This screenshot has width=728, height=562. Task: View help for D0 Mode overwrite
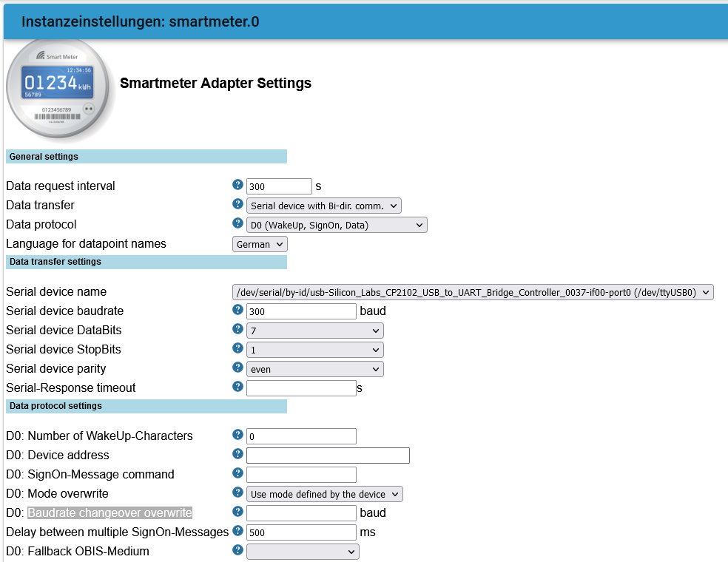click(x=237, y=492)
